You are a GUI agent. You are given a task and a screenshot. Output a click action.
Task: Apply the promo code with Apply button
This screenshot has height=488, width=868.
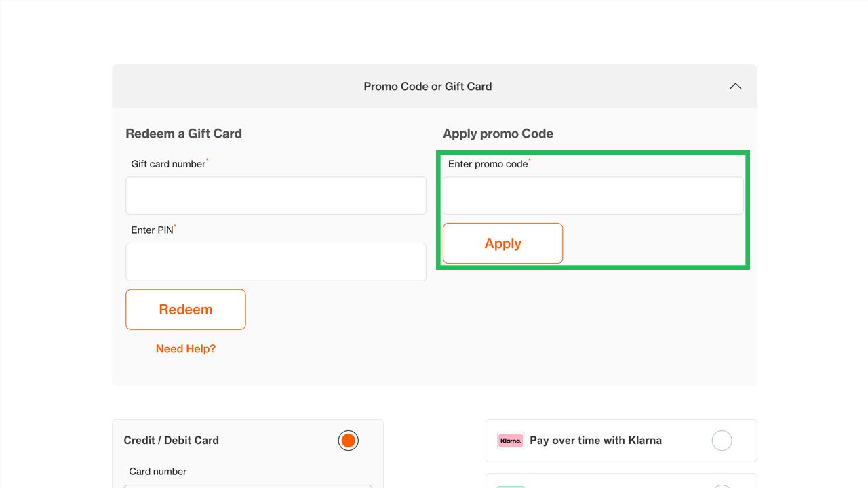click(x=502, y=243)
